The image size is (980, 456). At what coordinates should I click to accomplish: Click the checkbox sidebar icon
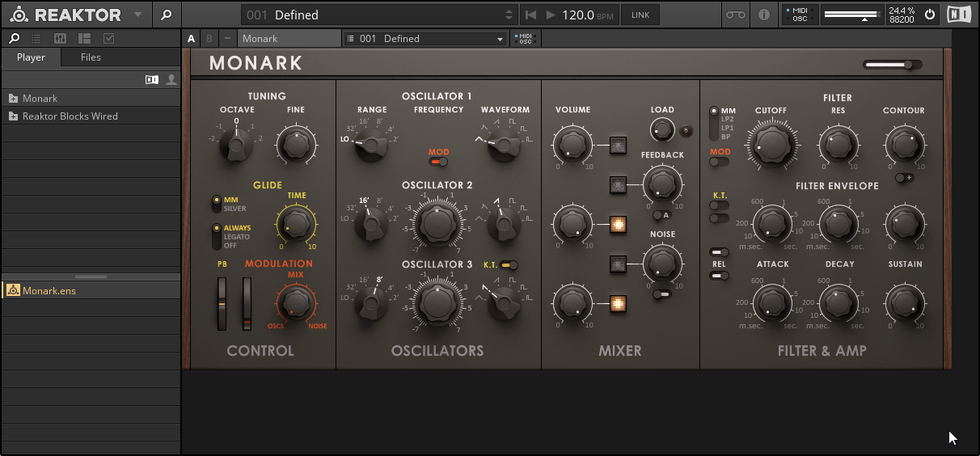pyautogui.click(x=109, y=38)
